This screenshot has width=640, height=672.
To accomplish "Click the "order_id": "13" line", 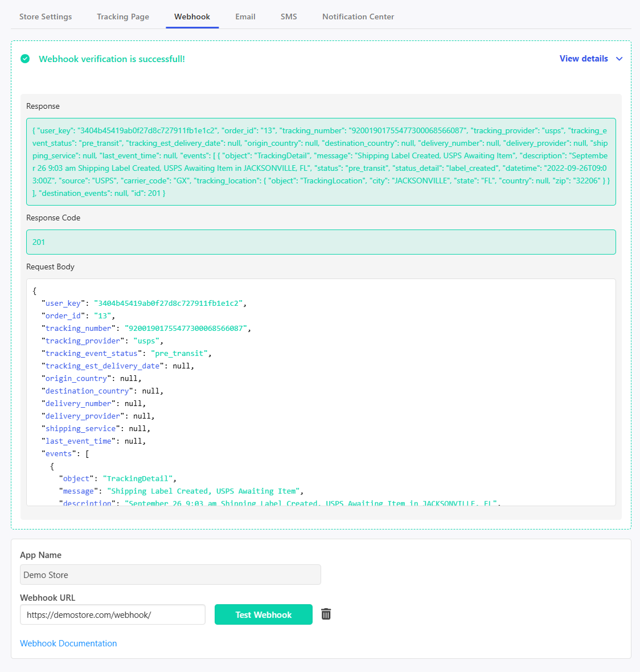I will [78, 316].
